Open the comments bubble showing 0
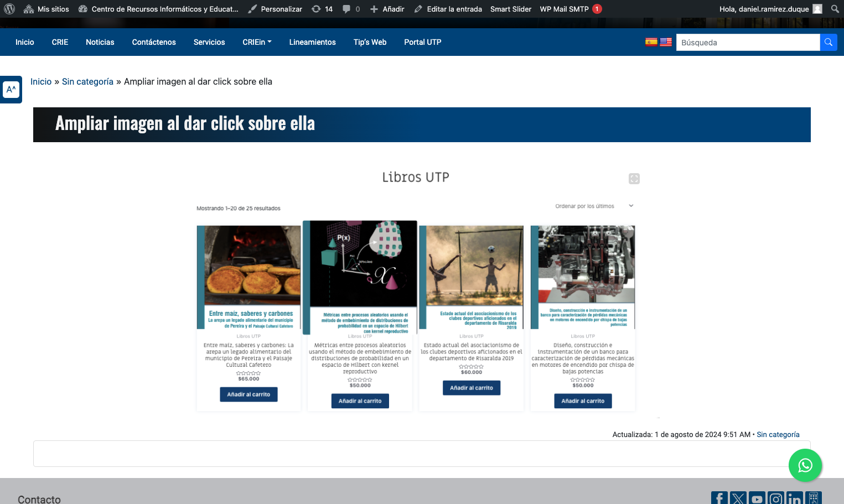The width and height of the screenshot is (844, 504). (351, 9)
